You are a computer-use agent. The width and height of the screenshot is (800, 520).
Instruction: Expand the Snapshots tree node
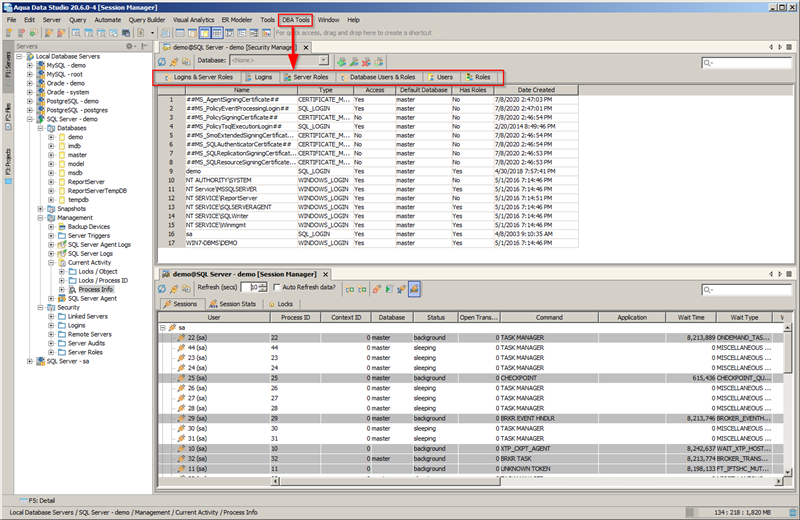(40, 209)
